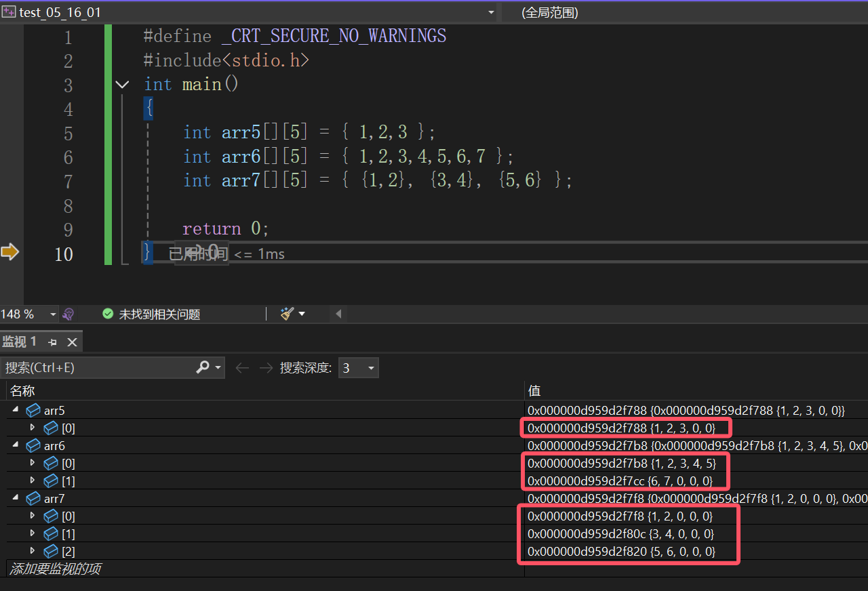The height and width of the screenshot is (591, 868).
Task: Click the cube icon of arr7's [1] element
Action: coord(51,533)
